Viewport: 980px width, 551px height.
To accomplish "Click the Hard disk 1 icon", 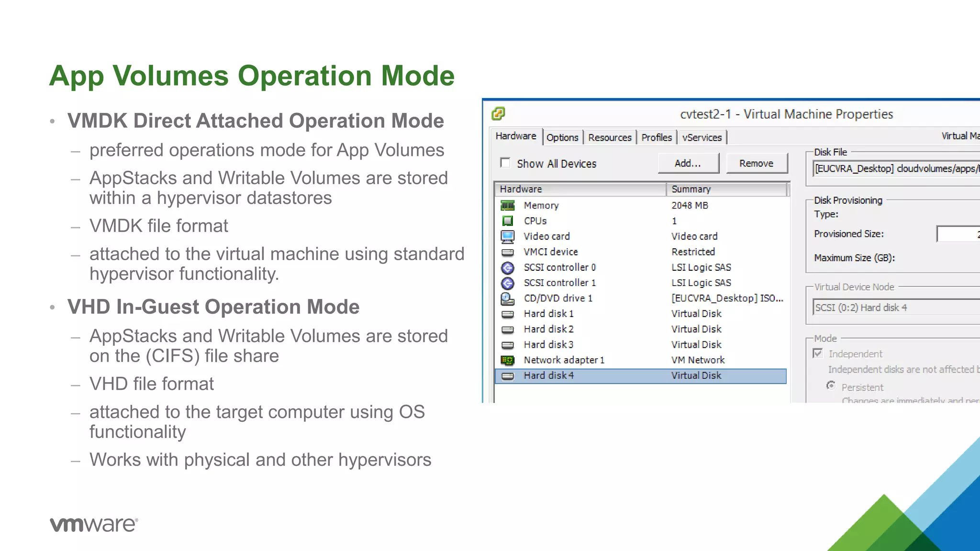I will (x=507, y=314).
